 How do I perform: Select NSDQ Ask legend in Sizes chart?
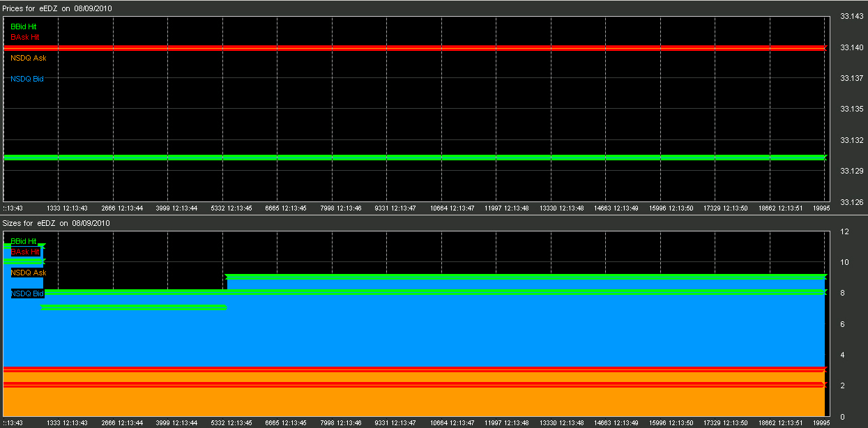[x=29, y=273]
